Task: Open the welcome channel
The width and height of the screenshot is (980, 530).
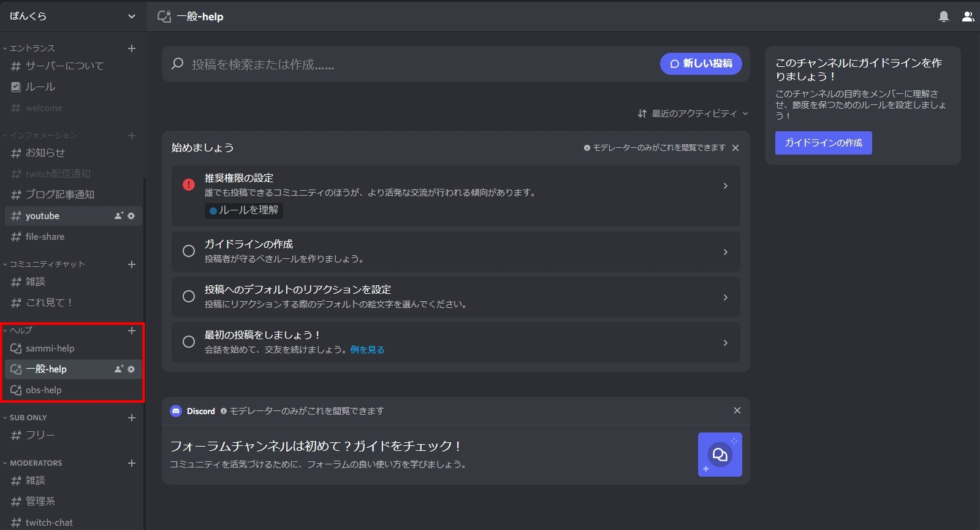Action: point(74,108)
